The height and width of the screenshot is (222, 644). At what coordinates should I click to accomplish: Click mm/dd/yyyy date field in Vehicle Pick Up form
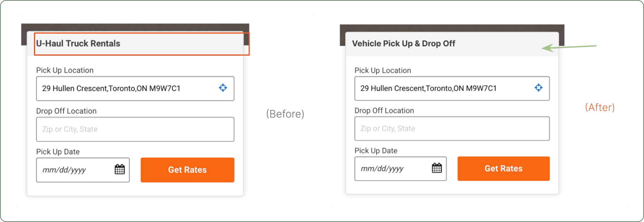click(400, 169)
